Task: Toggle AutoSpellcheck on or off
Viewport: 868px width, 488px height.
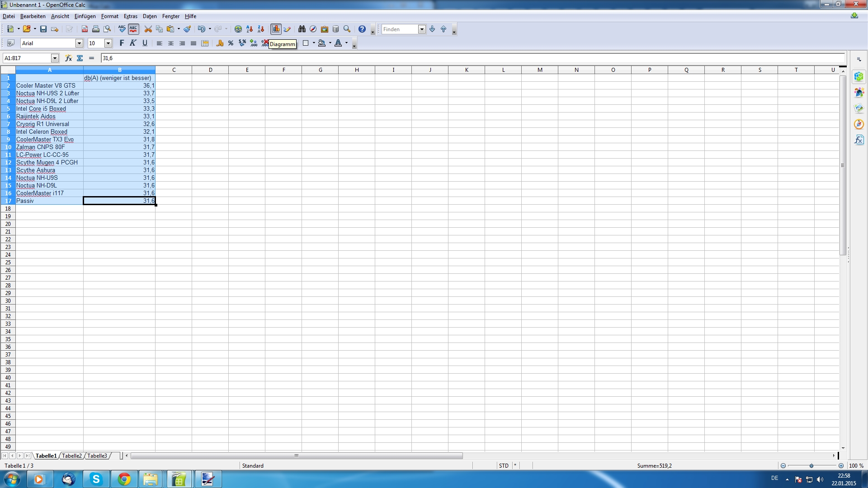Action: pos(133,29)
